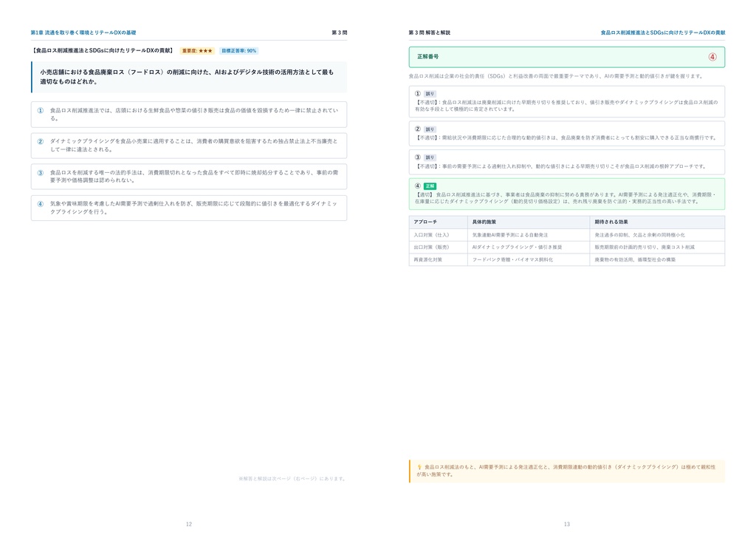The height and width of the screenshot is (535, 756).
Task: Click the explanation number ③ on the answer page
Action: (x=418, y=157)
